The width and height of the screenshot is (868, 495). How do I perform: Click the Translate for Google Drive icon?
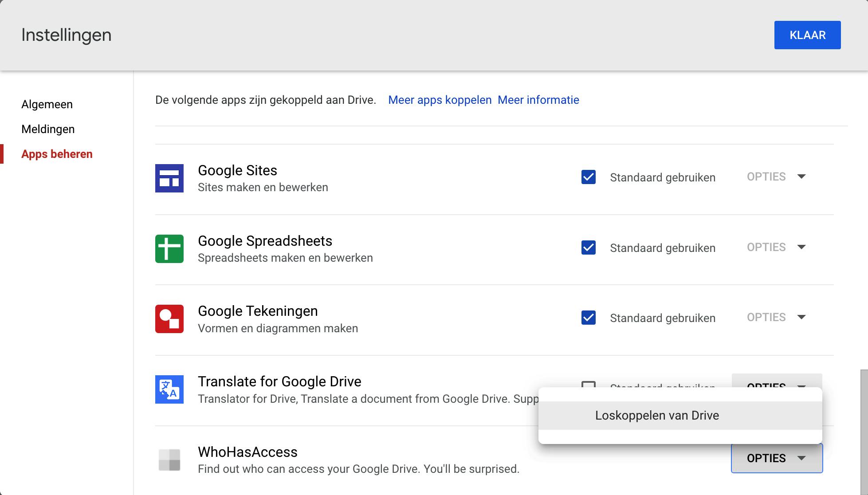(169, 389)
